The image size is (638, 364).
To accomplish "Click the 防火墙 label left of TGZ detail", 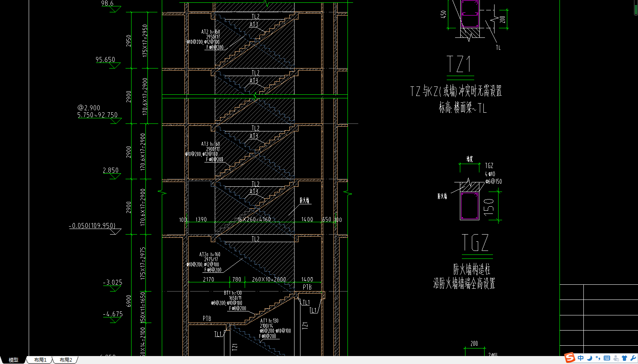I will pos(442,196).
